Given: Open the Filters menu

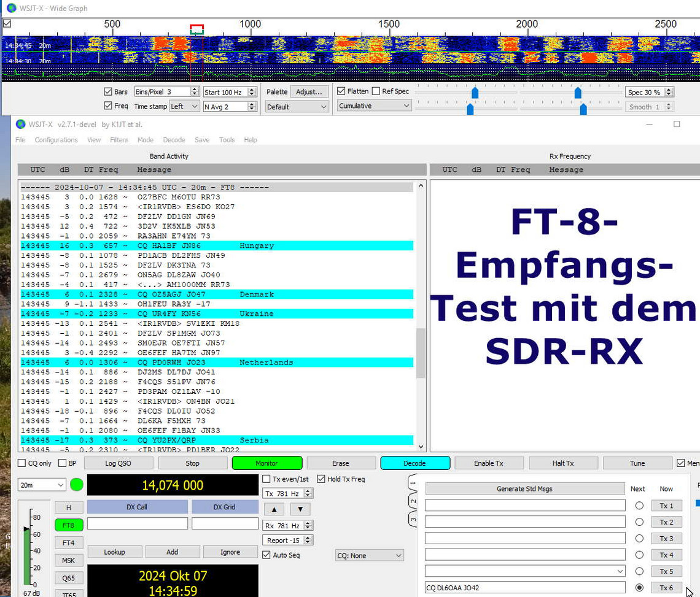Looking at the screenshot, I should (119, 140).
